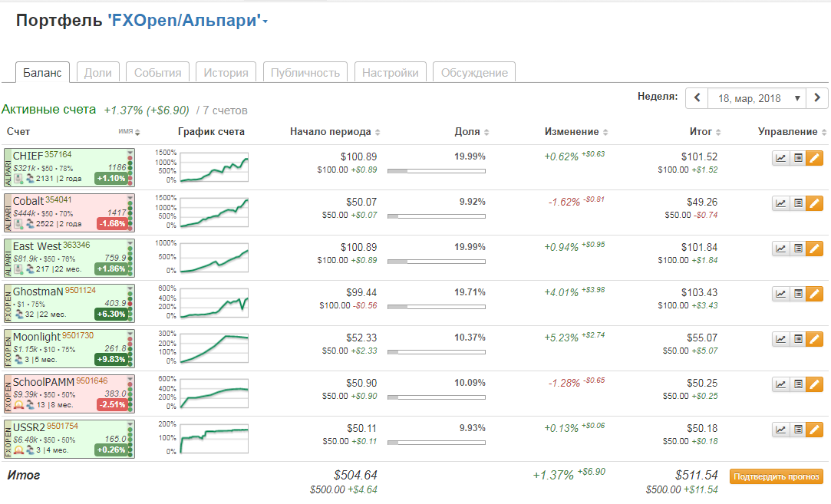Viewport: 831px width, 504px height.
Task: Expand the small arrow on CHIEF account card
Action: [130, 153]
